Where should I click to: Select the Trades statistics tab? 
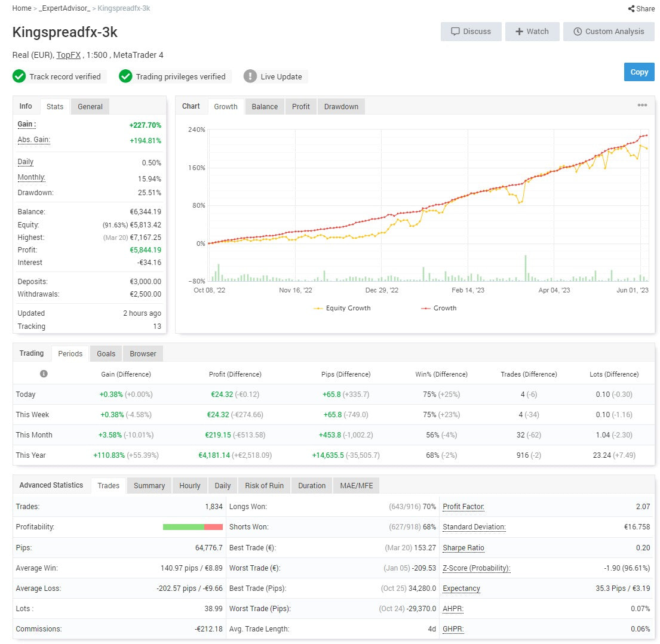pyautogui.click(x=109, y=485)
